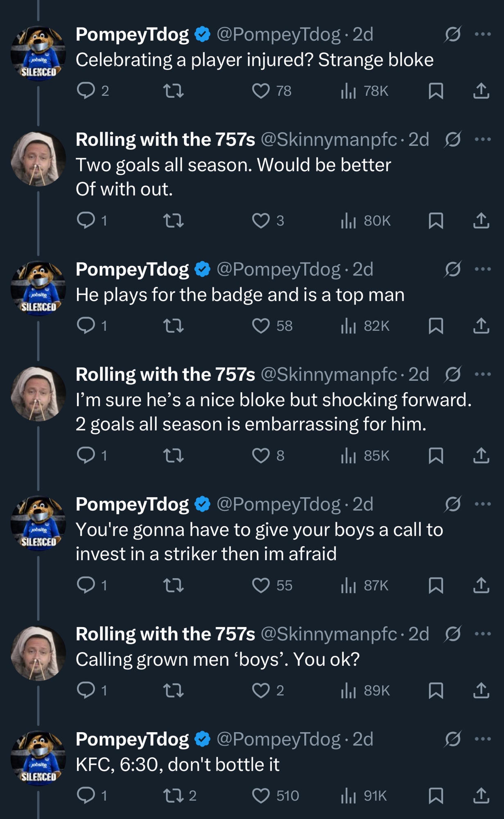
Task: Open the "Rolling with the 757s" name on "Two goals" tweet
Action: [165, 140]
